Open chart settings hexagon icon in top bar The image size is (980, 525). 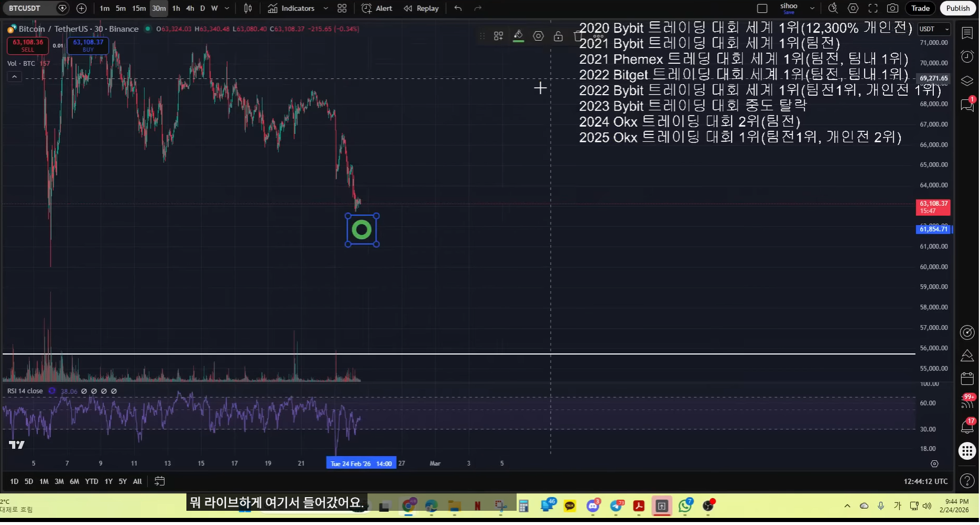click(x=853, y=8)
